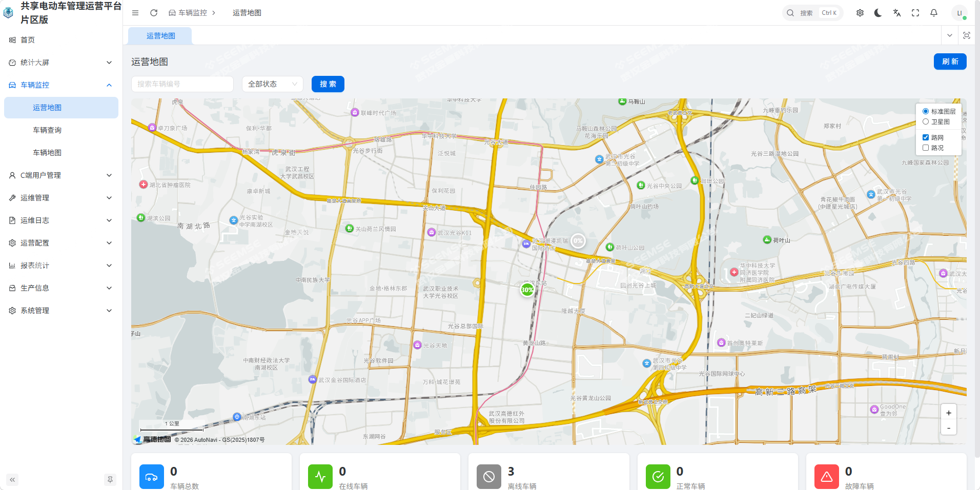Click the 0% battery vehicle marker

tap(578, 240)
